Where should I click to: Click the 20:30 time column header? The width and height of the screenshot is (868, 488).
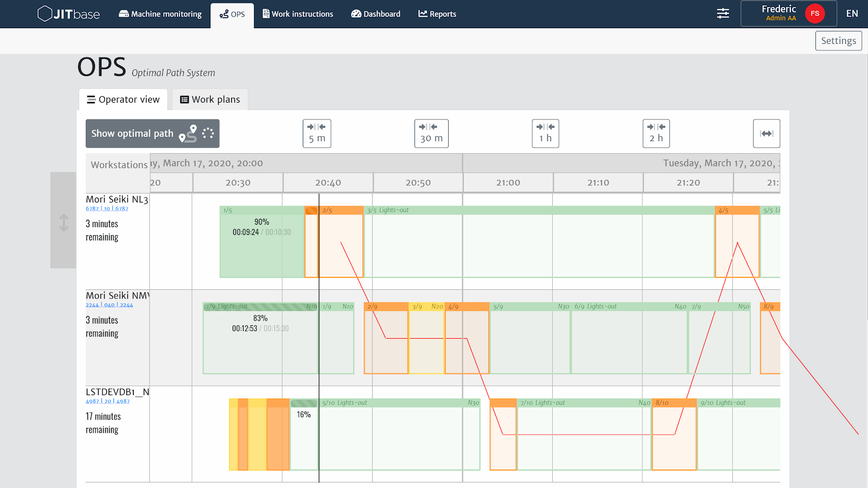click(238, 183)
